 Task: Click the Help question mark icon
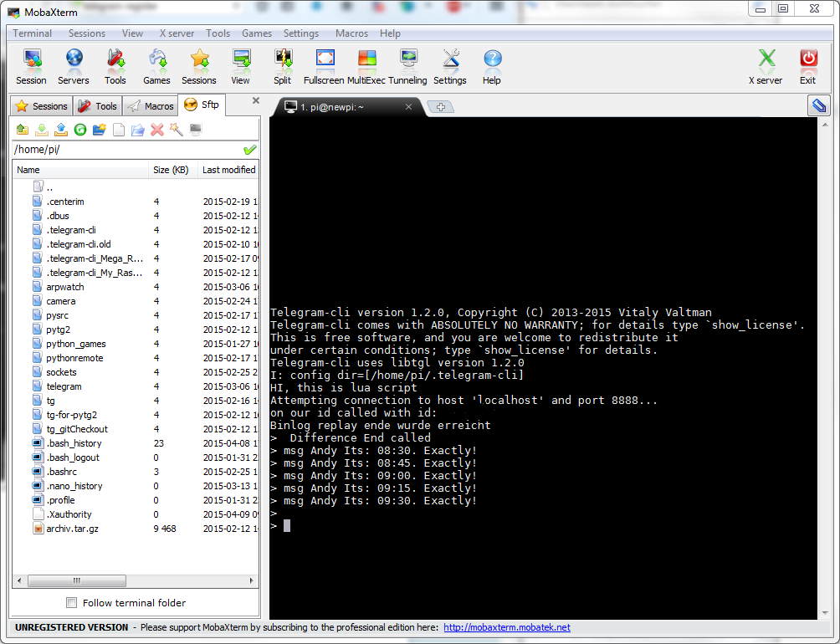tap(492, 66)
